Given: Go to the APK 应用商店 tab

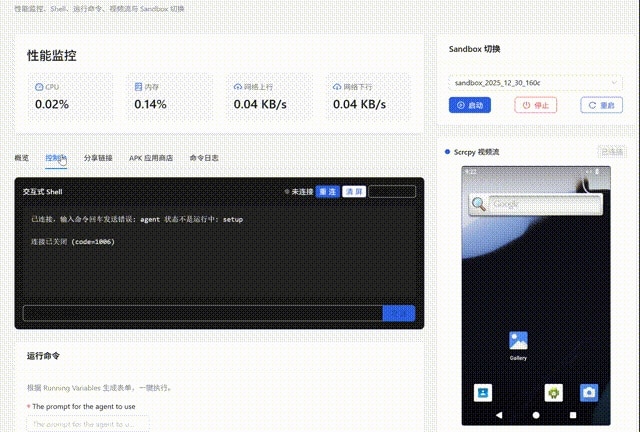Looking at the screenshot, I should point(151,158).
